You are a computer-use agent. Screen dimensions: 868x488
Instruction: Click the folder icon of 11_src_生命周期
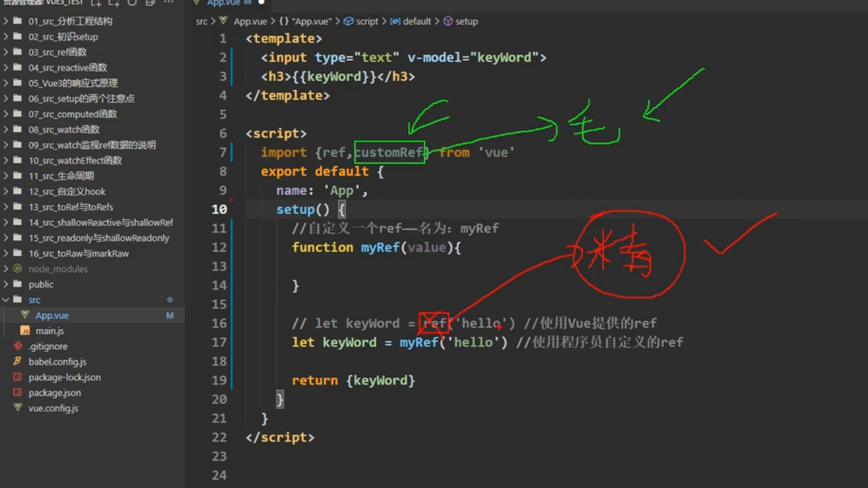click(17, 176)
